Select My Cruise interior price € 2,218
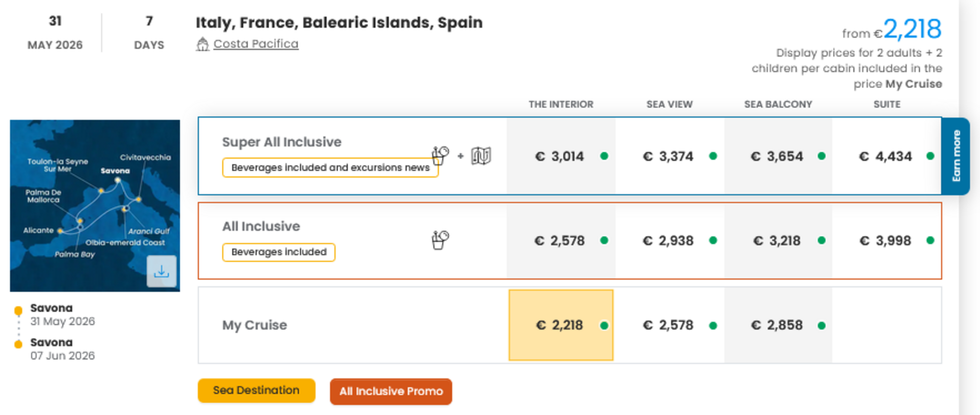Viewport: 980px width, 415px height. [560, 325]
